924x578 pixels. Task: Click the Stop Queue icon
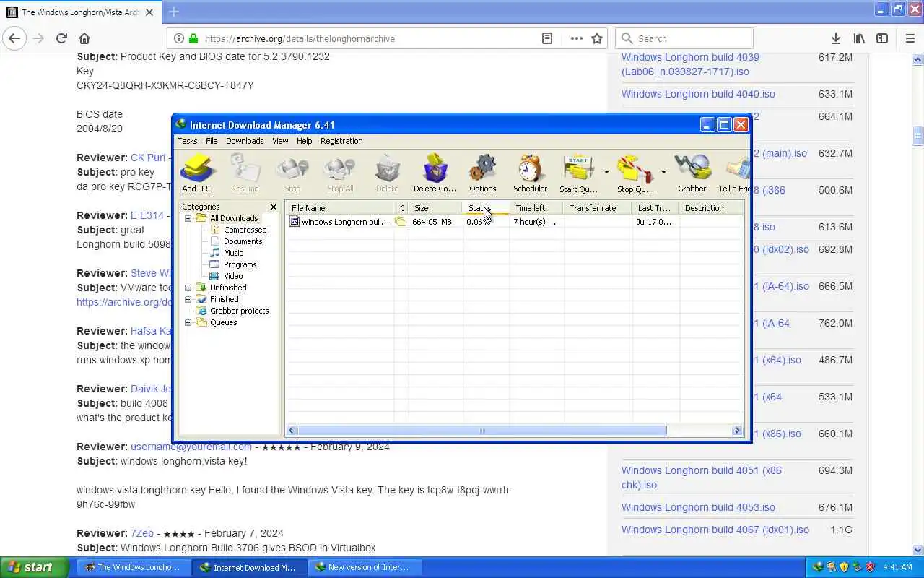pyautogui.click(x=635, y=173)
